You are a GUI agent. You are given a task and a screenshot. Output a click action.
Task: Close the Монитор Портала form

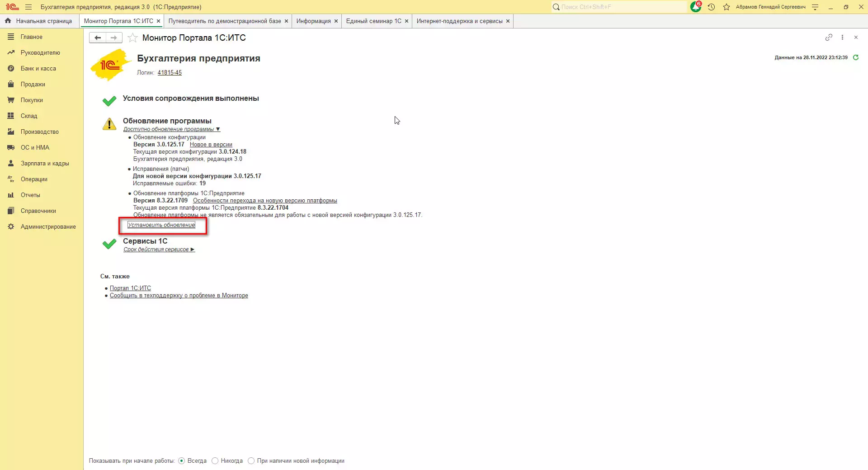856,37
